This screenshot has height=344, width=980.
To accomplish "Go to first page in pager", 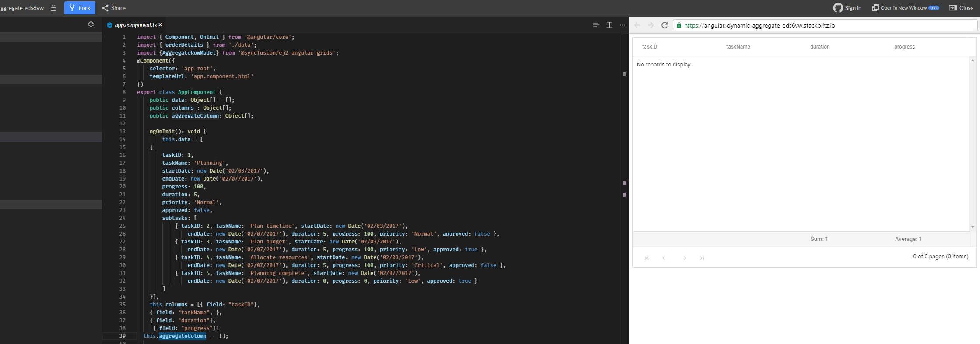I will [x=646, y=258].
